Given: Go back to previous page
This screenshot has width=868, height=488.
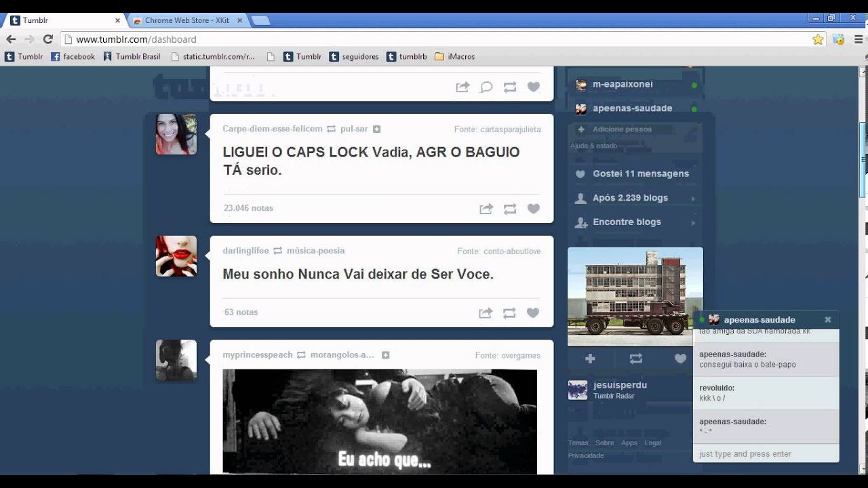Looking at the screenshot, I should (x=11, y=39).
